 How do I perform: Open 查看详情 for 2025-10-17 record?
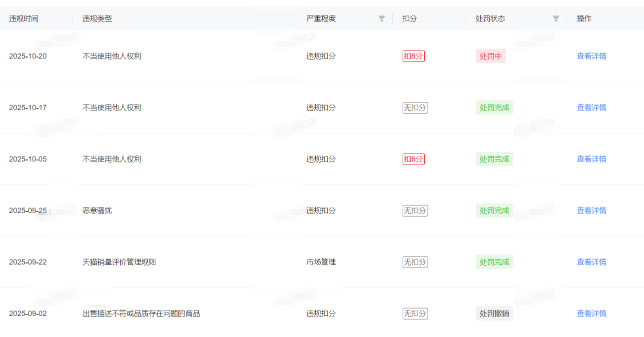592,108
